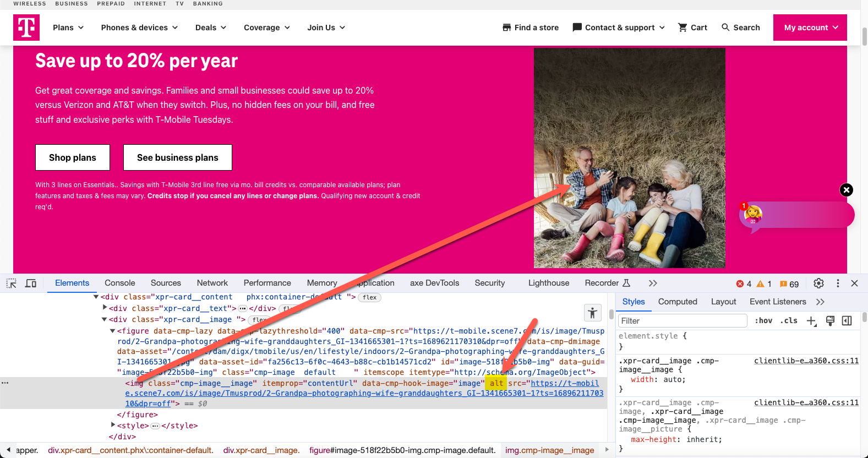Open the Cart icon link
Screen dimensions: 868x458
(692, 28)
